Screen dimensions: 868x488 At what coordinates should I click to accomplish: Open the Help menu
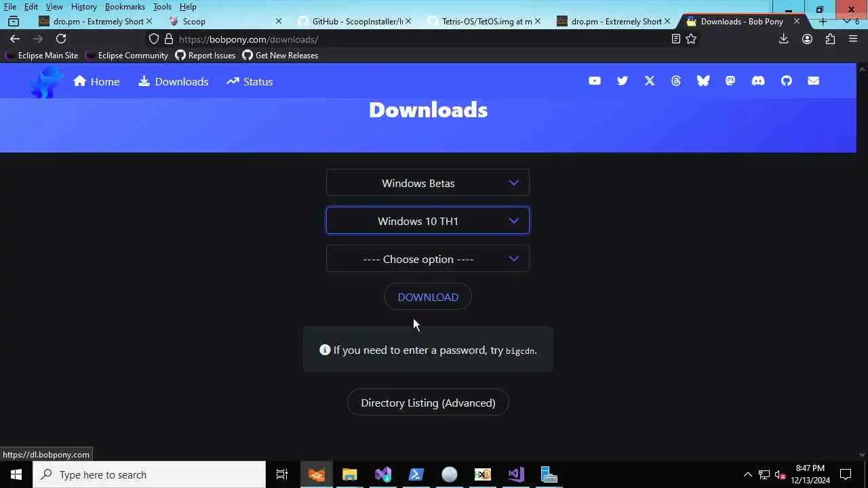188,7
